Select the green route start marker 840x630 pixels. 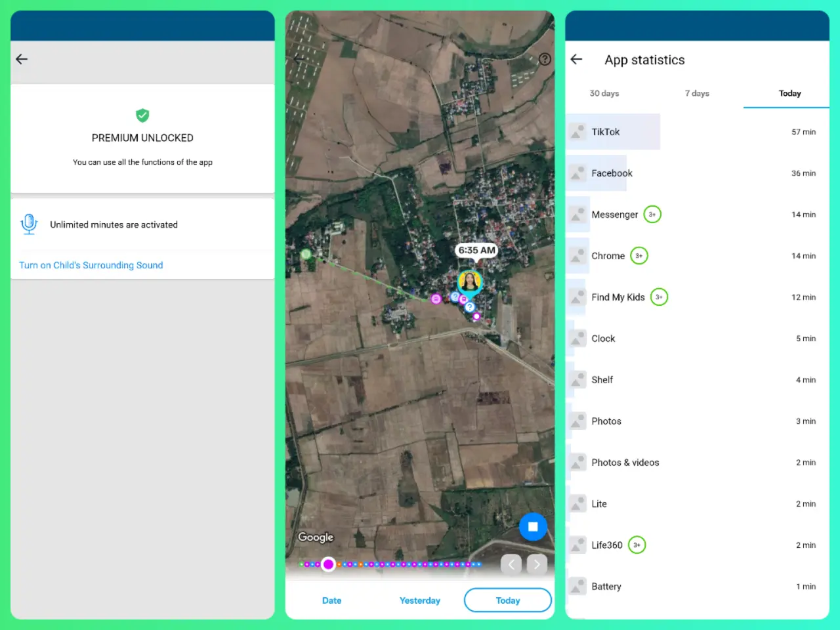pyautogui.click(x=305, y=254)
